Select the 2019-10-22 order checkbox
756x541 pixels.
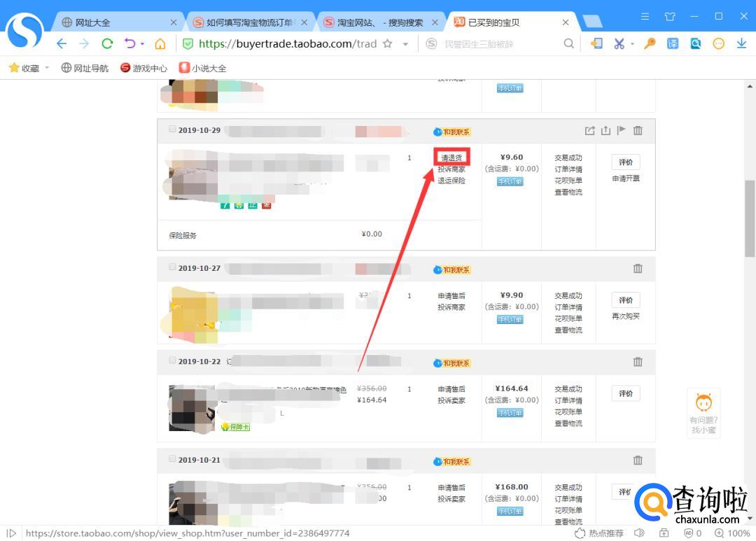[x=172, y=360]
